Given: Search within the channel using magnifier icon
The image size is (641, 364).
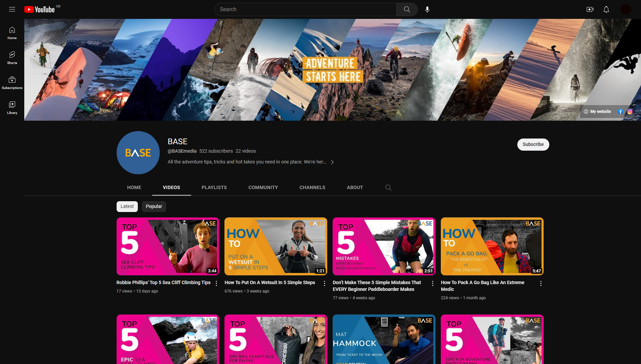Looking at the screenshot, I should pos(388,187).
